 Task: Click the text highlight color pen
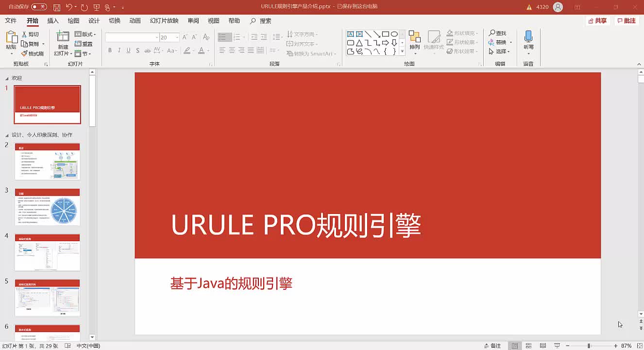[187, 51]
